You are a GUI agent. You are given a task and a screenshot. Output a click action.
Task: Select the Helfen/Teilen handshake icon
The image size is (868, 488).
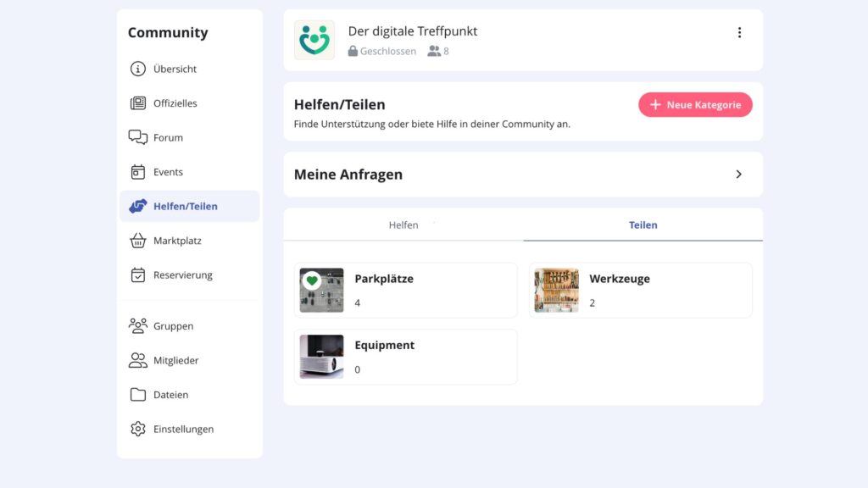point(138,206)
